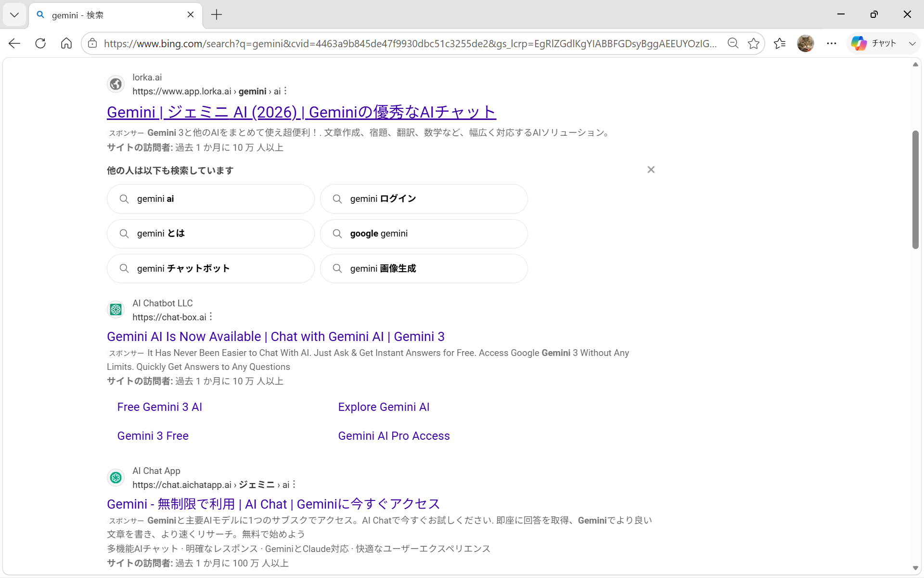Click the AI Chat App site name

coord(156,471)
